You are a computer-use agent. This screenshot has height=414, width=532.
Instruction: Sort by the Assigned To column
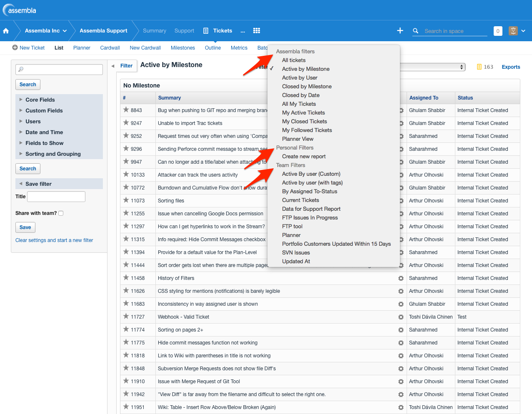tap(424, 98)
